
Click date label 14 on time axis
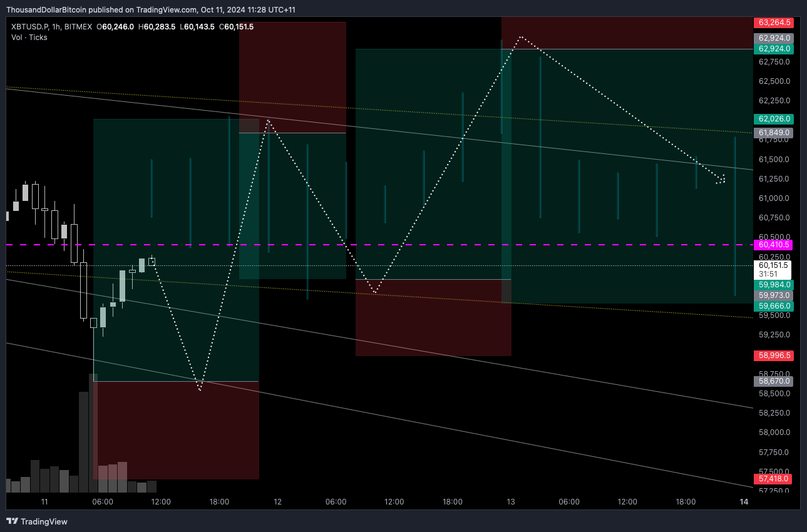(744, 502)
